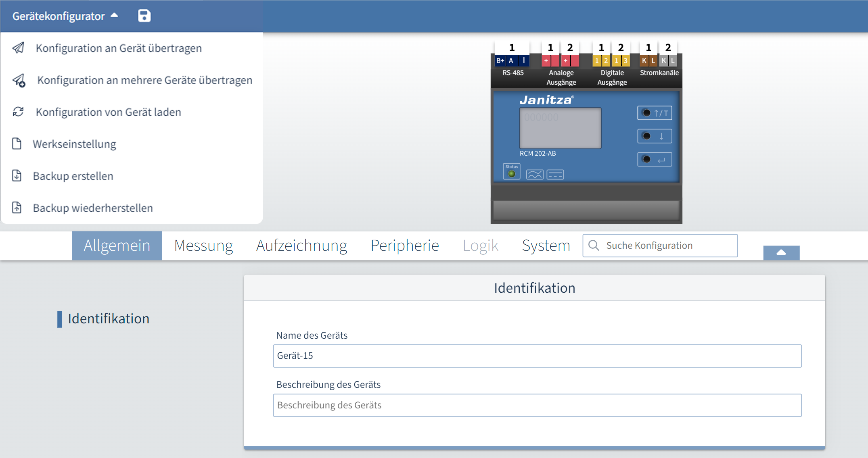This screenshot has width=868, height=458.
Task: Click the save configuration disk icon
Action: coord(144,16)
